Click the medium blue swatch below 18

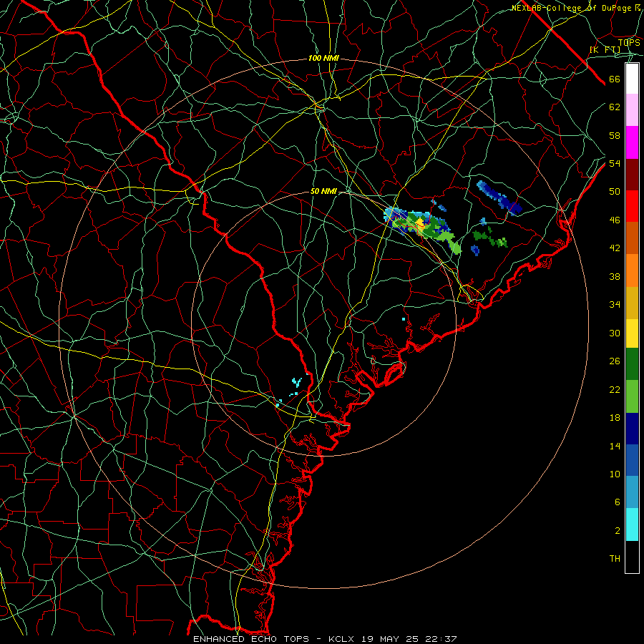(x=632, y=460)
